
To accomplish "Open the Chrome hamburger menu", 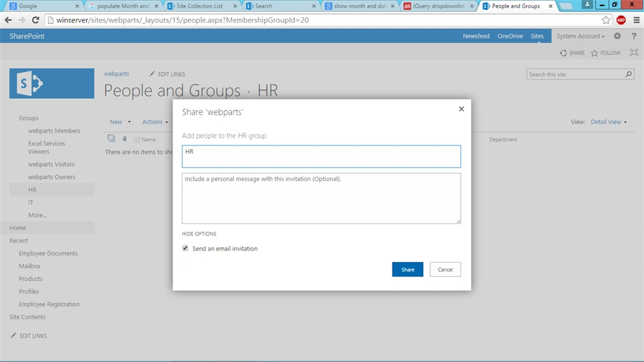I will [x=636, y=20].
